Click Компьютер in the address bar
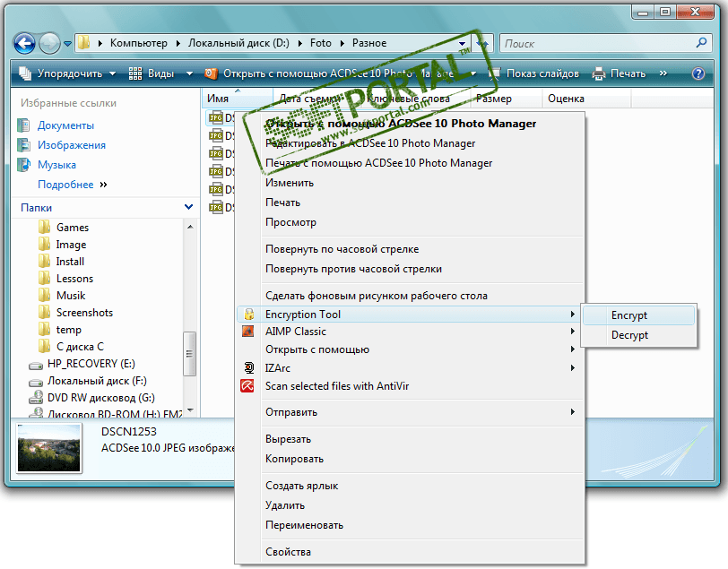 (x=138, y=43)
